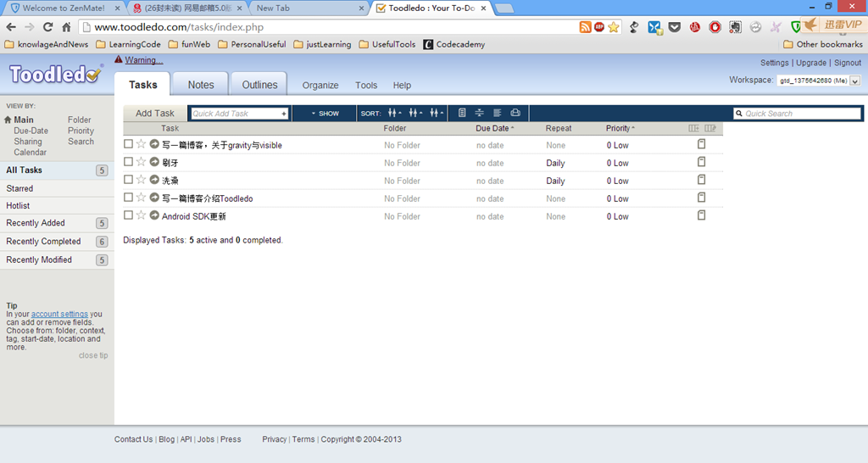
Task: Open the third sort order selector
Action: click(x=437, y=113)
